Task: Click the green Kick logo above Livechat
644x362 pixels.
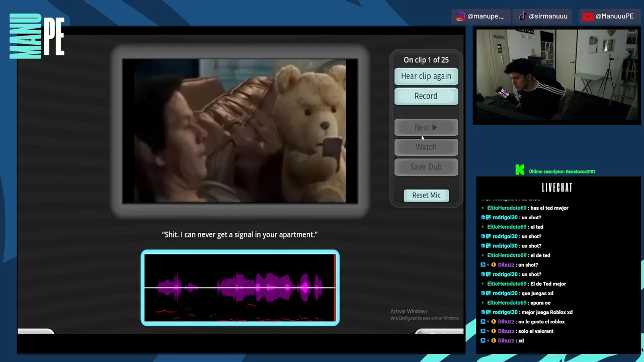Action: (x=520, y=170)
